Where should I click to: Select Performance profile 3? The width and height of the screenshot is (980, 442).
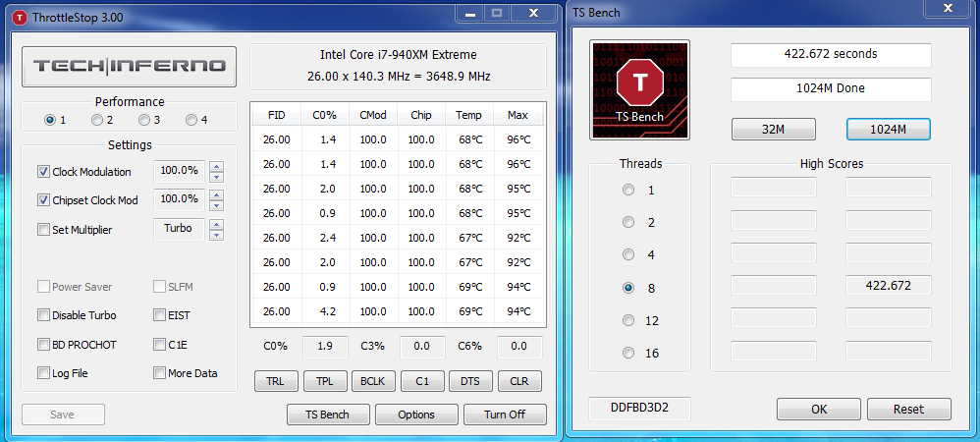point(144,120)
